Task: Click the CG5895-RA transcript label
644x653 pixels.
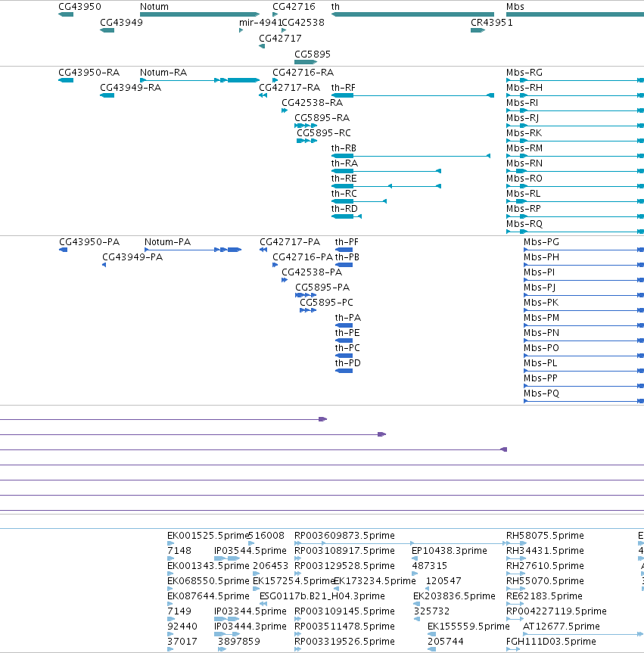Action: pyautogui.click(x=322, y=118)
